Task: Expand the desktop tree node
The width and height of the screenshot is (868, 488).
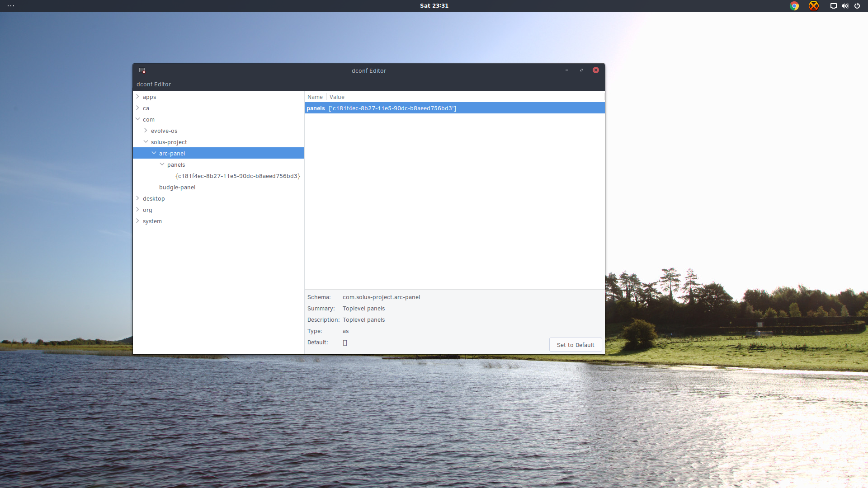Action: [x=137, y=198]
